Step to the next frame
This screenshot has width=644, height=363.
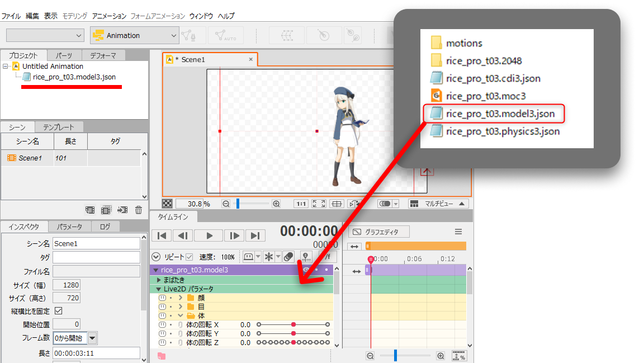pos(235,235)
